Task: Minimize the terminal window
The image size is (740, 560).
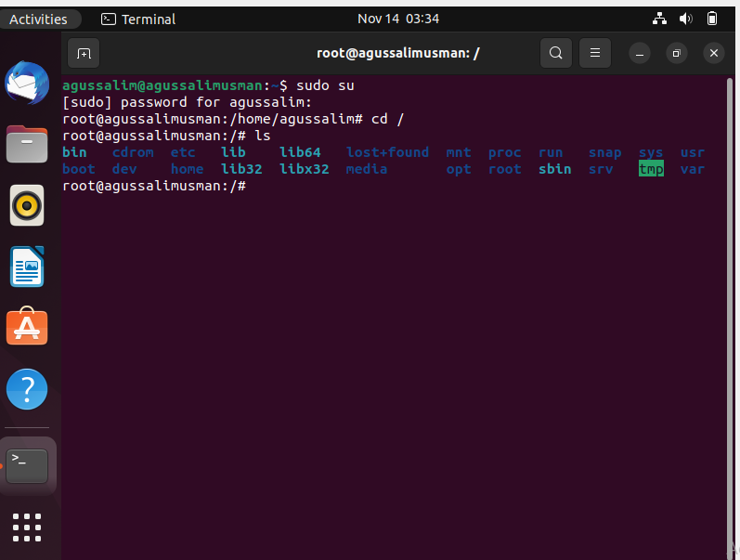Action: pos(640,53)
